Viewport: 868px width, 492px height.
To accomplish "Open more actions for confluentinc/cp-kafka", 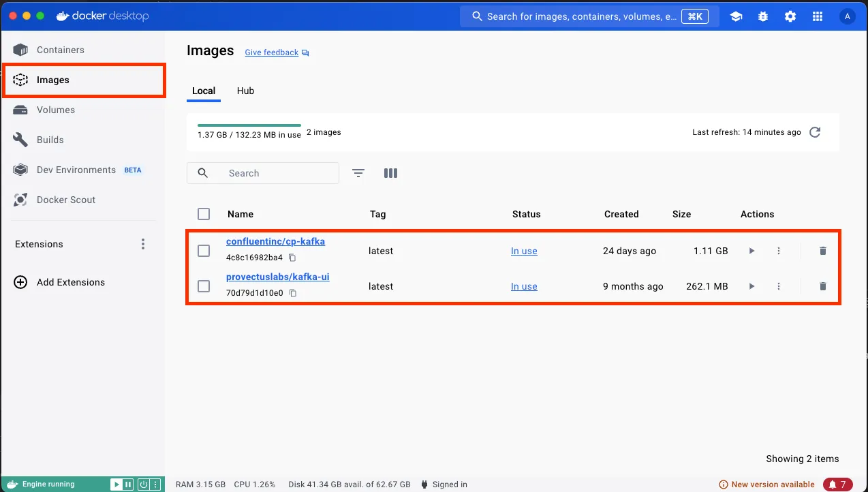I will coord(779,251).
